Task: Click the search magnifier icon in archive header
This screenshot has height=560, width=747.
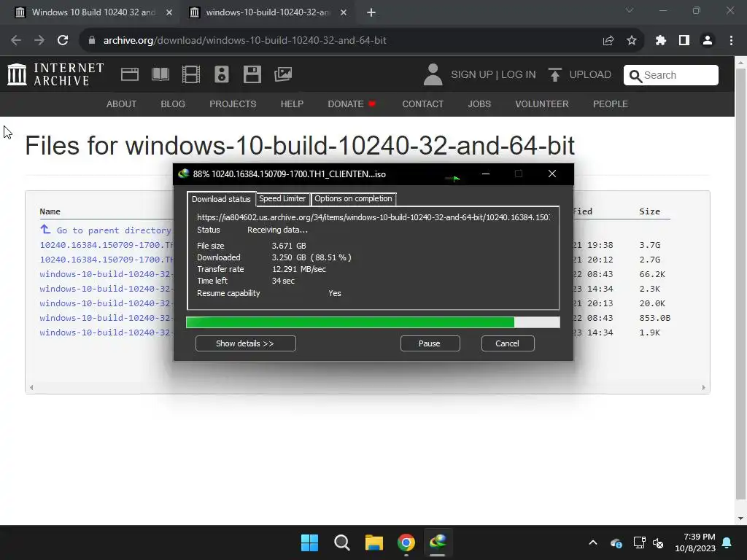Action: (635, 76)
